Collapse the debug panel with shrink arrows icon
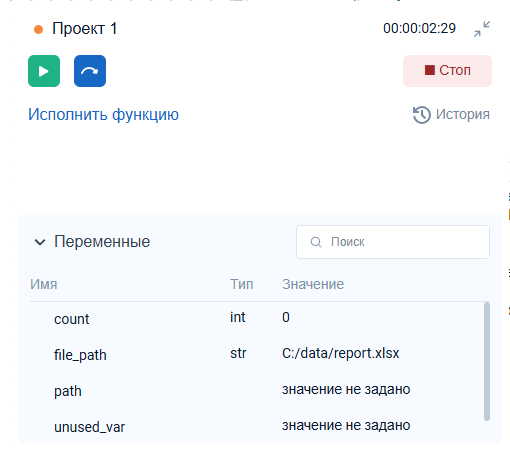510x458 pixels. click(482, 29)
